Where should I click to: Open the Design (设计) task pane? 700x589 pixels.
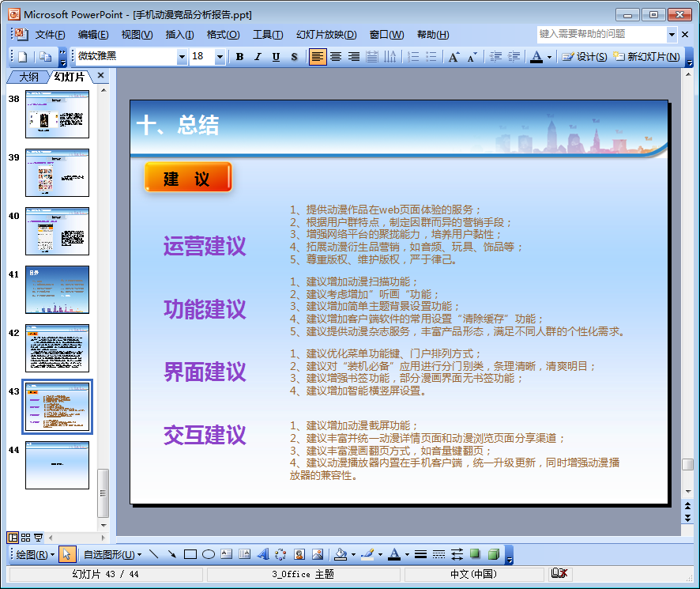click(585, 57)
